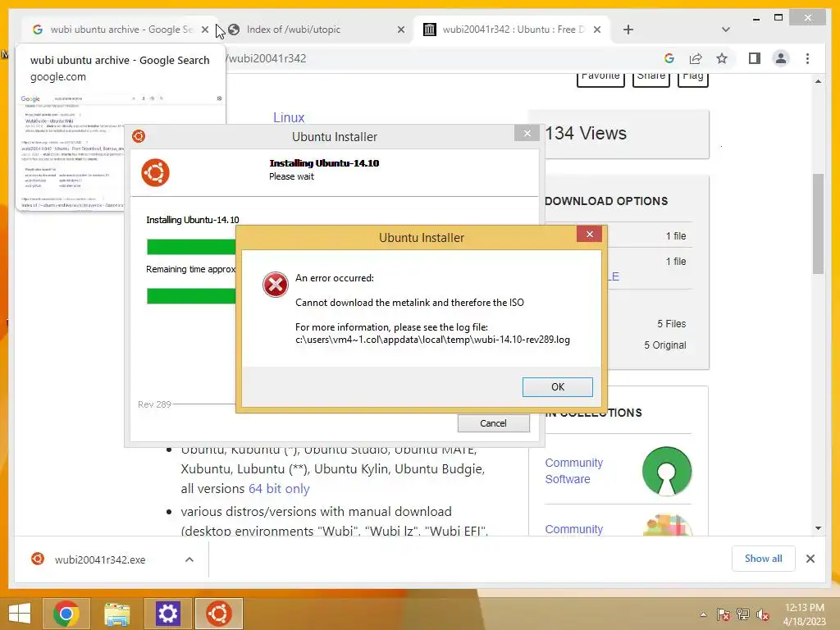Click the Community Software green keyhole thumbnail

pyautogui.click(x=666, y=472)
